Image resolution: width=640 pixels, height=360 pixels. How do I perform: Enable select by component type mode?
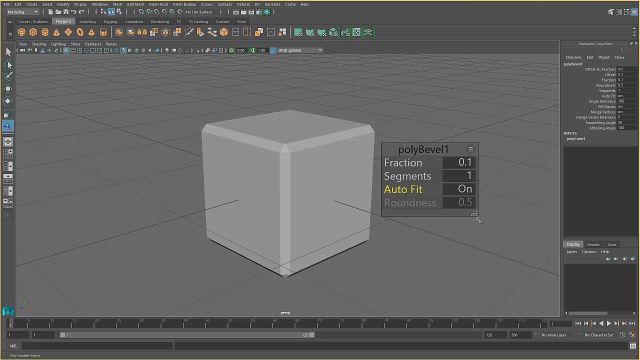(119, 12)
